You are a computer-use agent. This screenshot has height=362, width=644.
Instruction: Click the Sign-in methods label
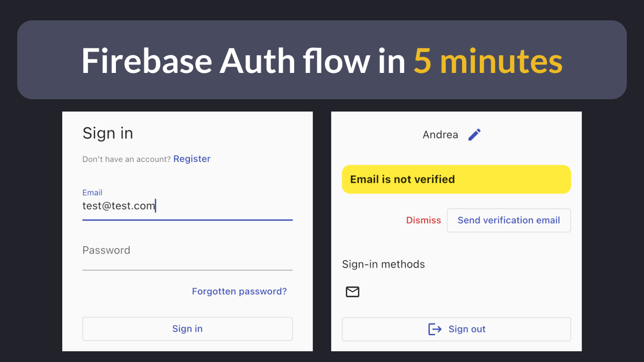click(383, 264)
